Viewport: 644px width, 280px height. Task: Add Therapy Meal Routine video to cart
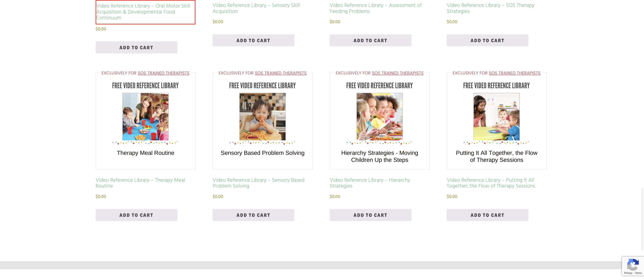[x=136, y=215]
